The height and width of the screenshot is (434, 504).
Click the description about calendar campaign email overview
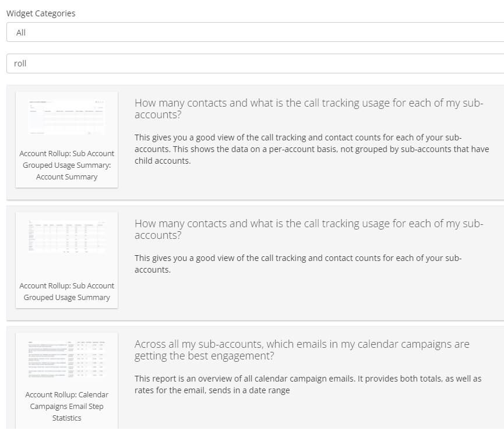pos(308,384)
